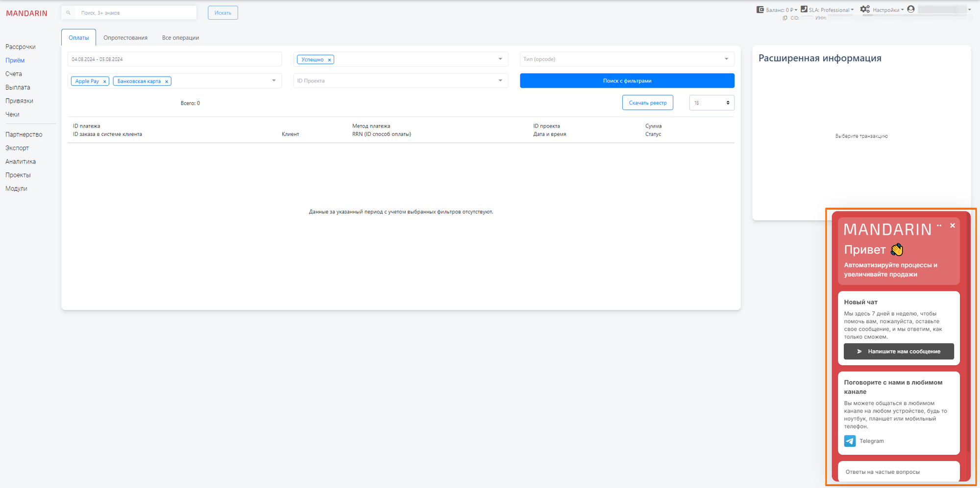Copy CID using the copy icon
Image resolution: width=980 pixels, height=488 pixels.
pos(785,18)
